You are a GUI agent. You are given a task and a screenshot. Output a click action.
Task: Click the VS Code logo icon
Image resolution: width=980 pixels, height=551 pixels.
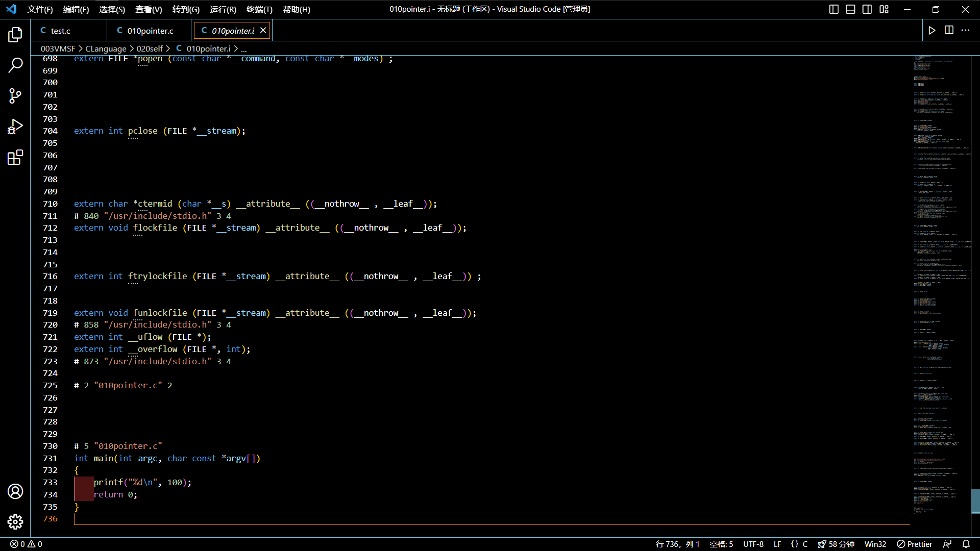click(x=11, y=9)
